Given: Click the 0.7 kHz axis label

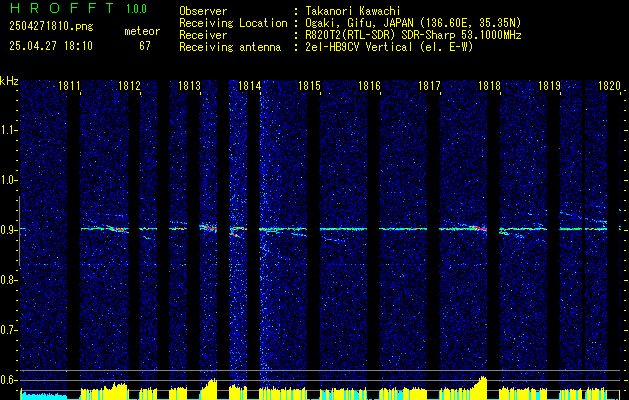Looking at the screenshot, I should pyautogui.click(x=9, y=330).
